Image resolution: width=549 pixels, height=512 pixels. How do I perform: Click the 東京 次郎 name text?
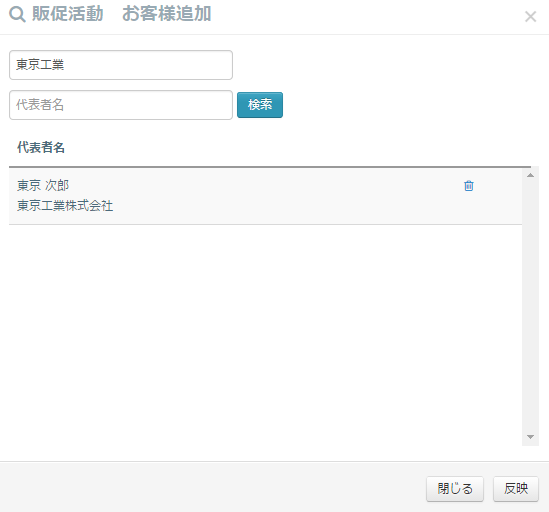tap(43, 185)
